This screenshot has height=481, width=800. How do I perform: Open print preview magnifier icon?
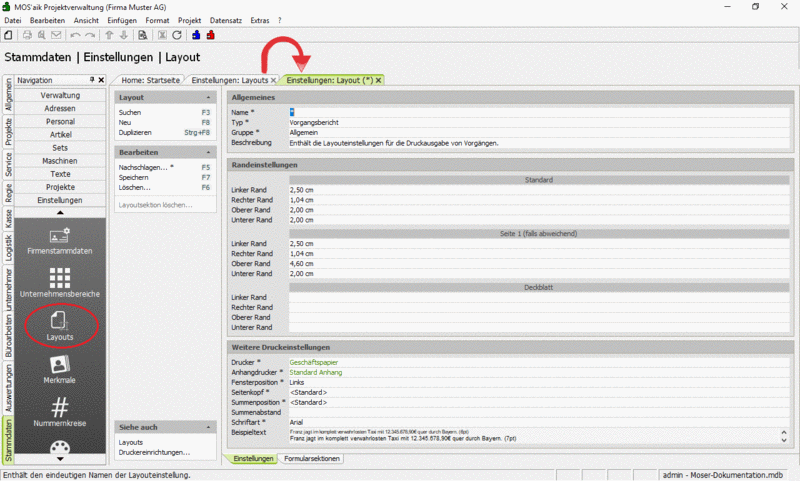pyautogui.click(x=41, y=35)
